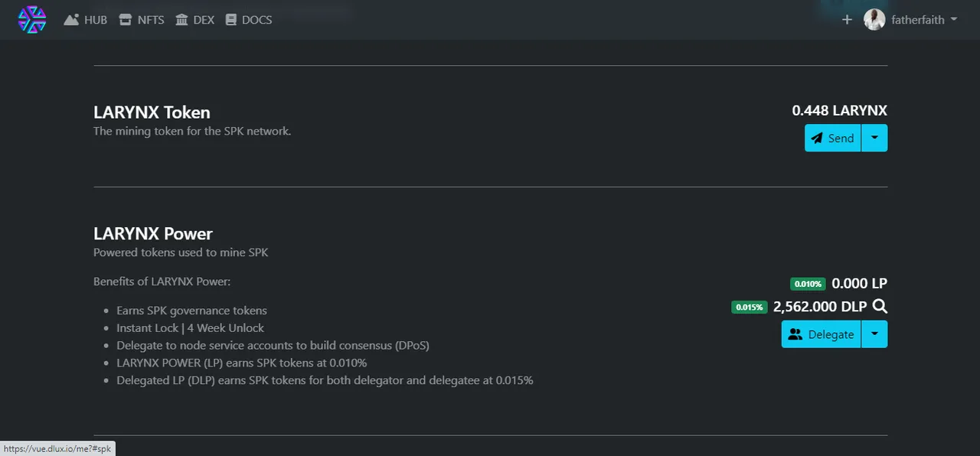Click the DOCS book icon
This screenshot has height=456, width=980.
tap(231, 20)
